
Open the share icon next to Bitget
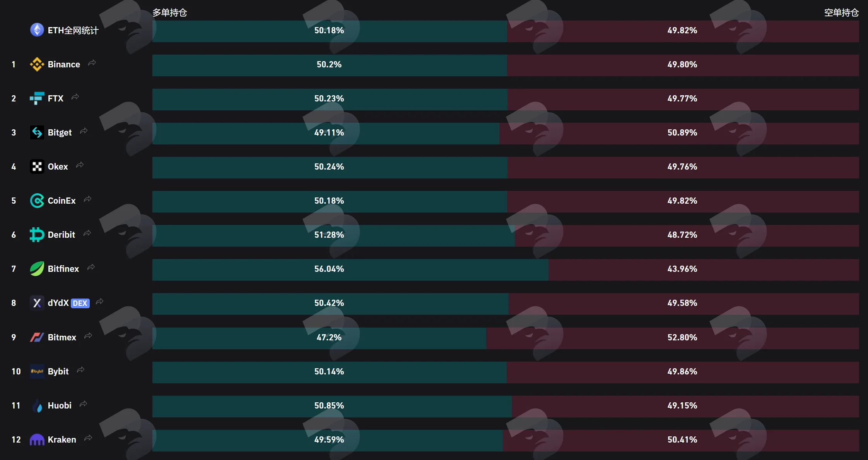click(x=84, y=131)
